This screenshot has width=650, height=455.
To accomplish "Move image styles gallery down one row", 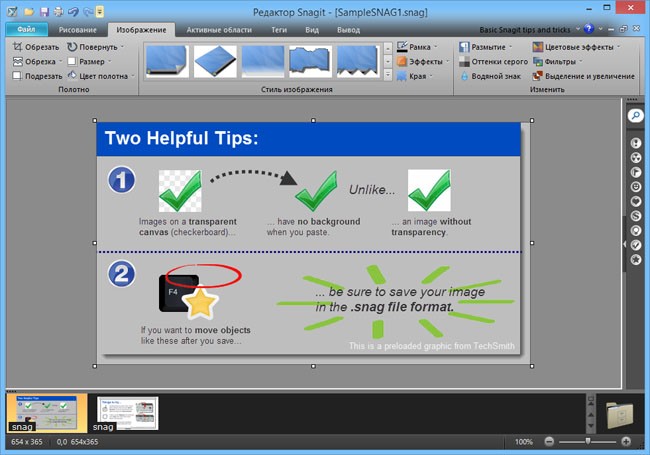I will pyautogui.click(x=388, y=62).
